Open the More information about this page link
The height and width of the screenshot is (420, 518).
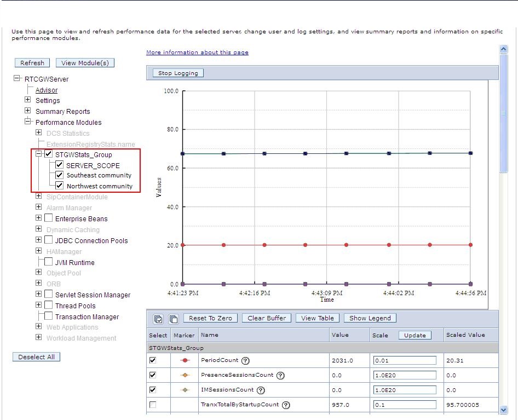pyautogui.click(x=197, y=52)
